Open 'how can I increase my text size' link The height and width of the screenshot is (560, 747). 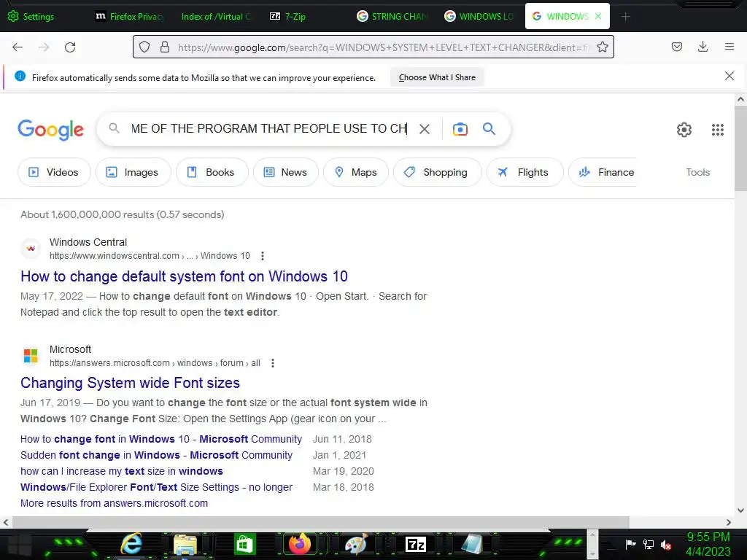(122, 472)
